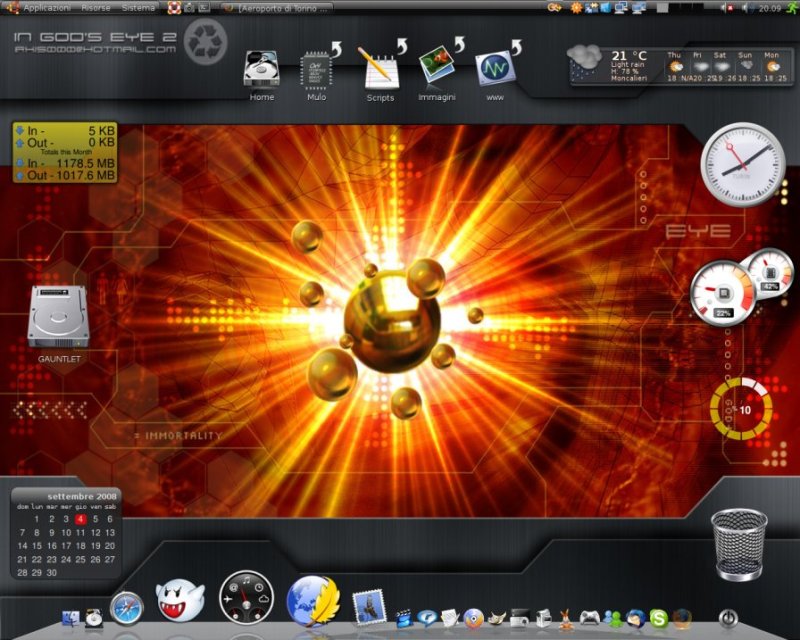This screenshot has height=640, width=800.
Task: Open the www shortcut icon
Action: pos(494,69)
